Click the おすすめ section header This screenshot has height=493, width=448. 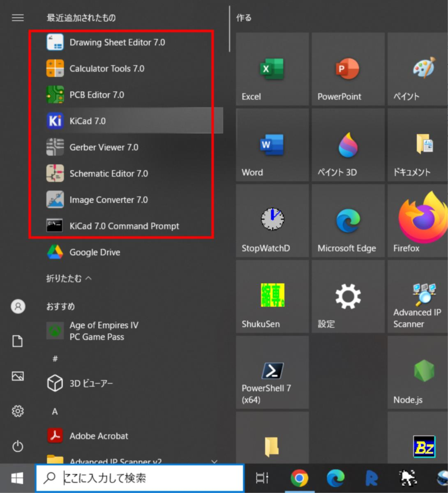[x=60, y=306]
